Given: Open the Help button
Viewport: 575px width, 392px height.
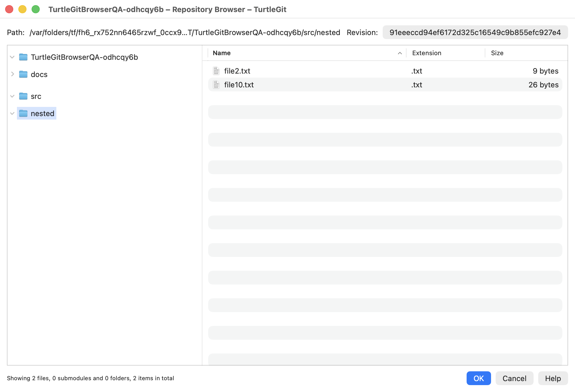Looking at the screenshot, I should [x=553, y=378].
